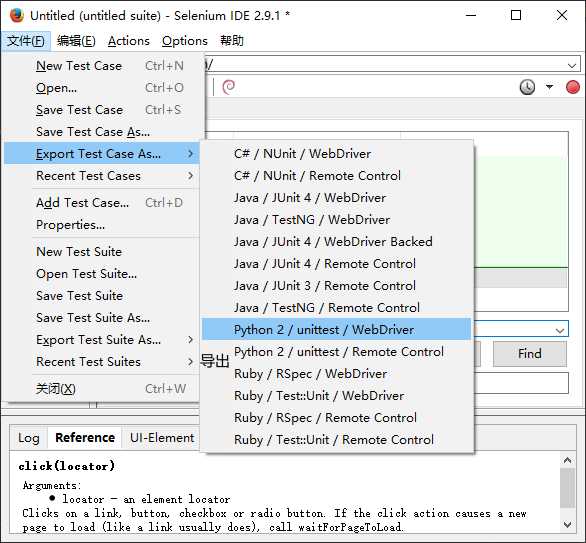The width and height of the screenshot is (586, 543).
Task: Click the red Record button
Action: click(x=573, y=87)
